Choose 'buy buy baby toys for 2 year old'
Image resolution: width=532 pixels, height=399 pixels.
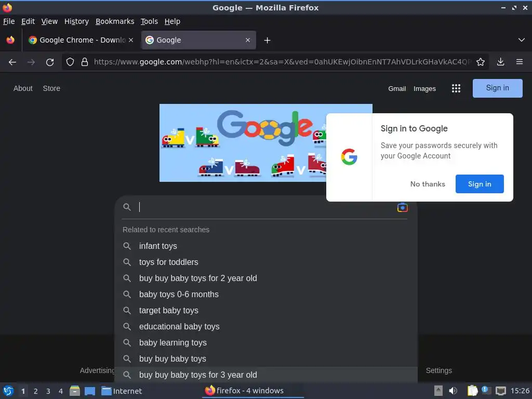pos(266,278)
